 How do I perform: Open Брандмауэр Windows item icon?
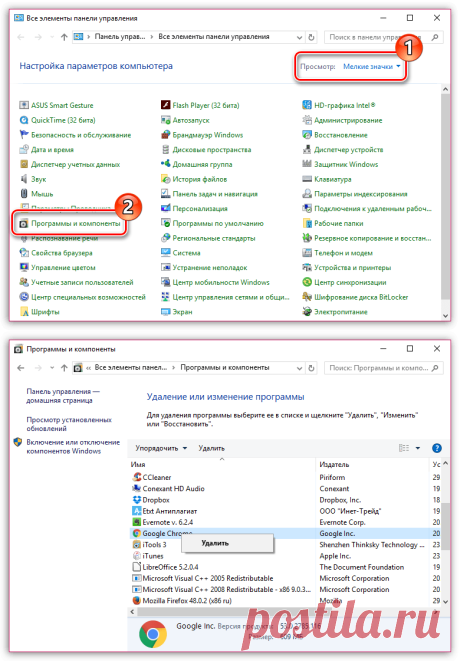(x=165, y=135)
